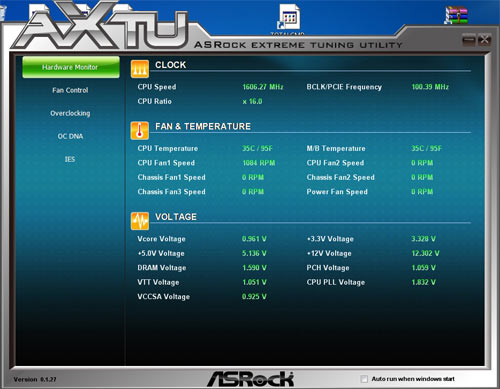
Task: Click the Chassis Fan1 Speed value
Action: click(253, 177)
